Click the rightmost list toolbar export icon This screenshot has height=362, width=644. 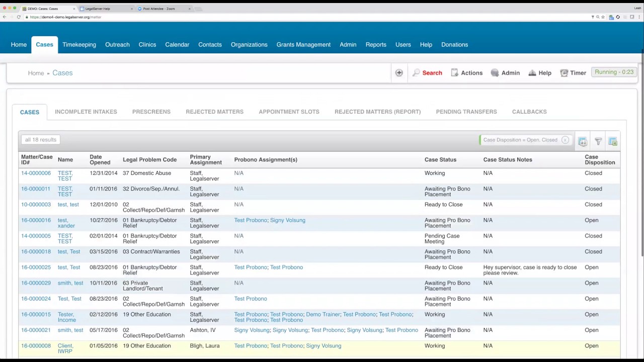click(613, 142)
